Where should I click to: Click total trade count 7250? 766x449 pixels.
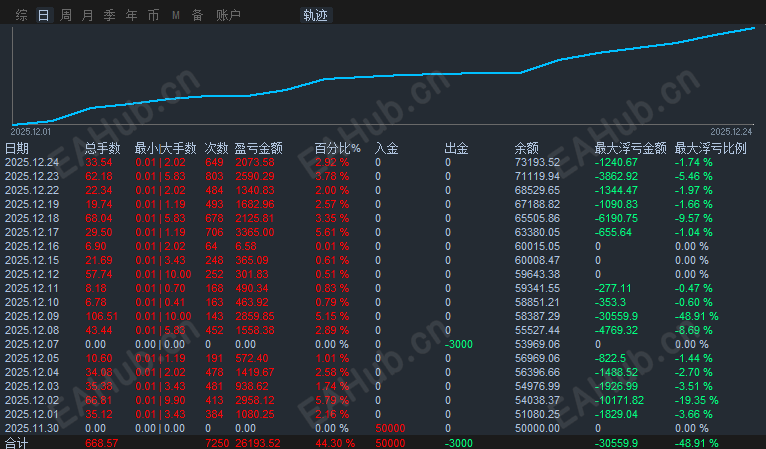217,443
